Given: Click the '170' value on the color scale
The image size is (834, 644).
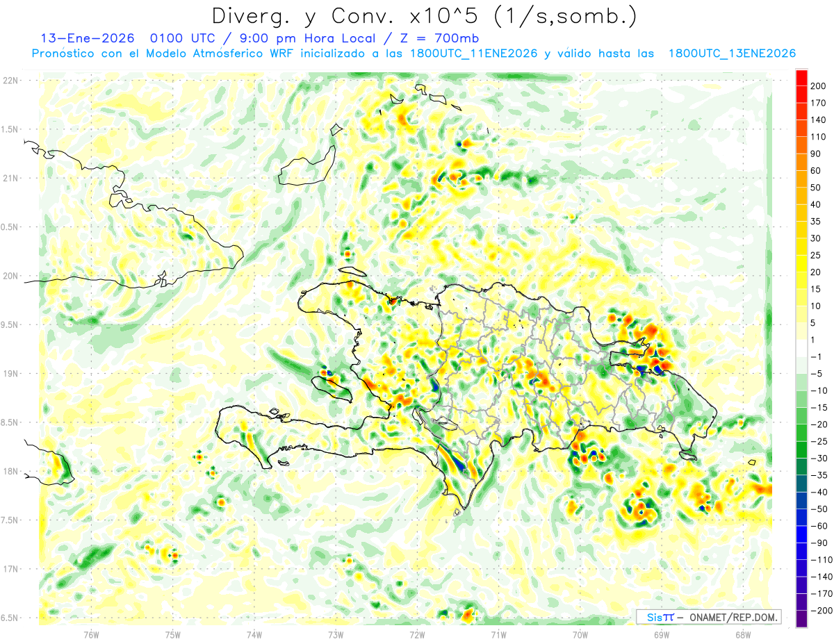Looking at the screenshot, I should tap(818, 103).
